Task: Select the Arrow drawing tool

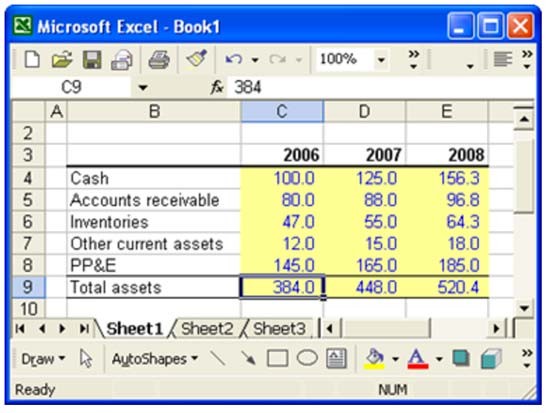Action: [248, 358]
